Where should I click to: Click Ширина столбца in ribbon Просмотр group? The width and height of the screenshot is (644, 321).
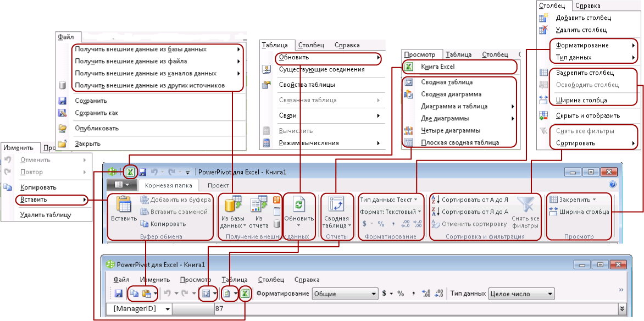pos(579,212)
